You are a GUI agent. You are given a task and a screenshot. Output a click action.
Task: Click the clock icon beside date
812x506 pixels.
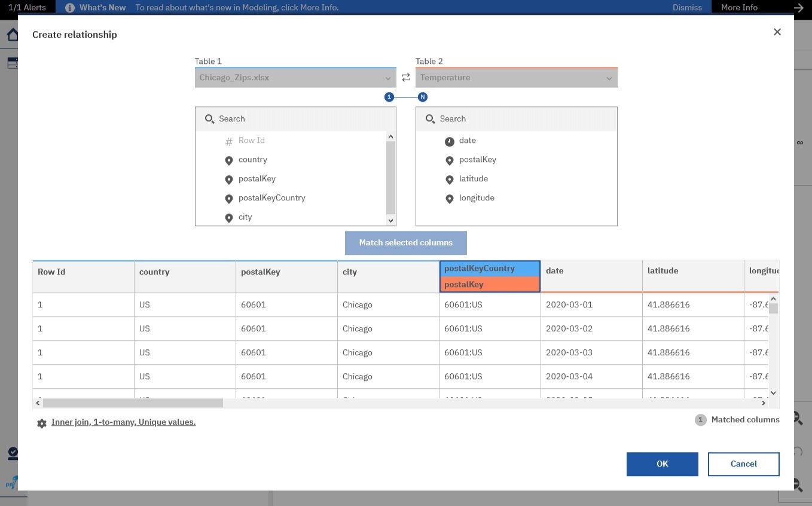(x=450, y=141)
